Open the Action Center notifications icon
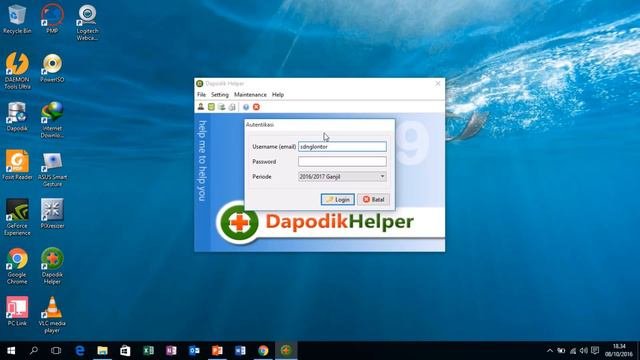Viewport: 640px width, 360px height. [595, 351]
